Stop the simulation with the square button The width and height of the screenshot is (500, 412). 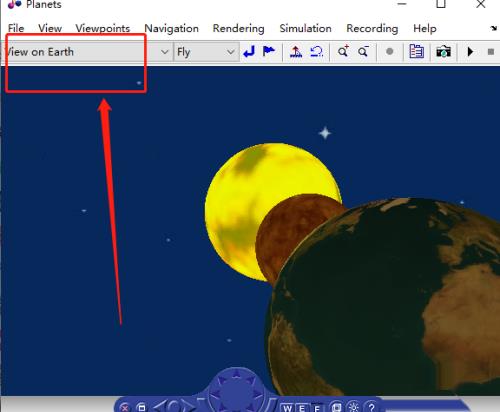[491, 52]
